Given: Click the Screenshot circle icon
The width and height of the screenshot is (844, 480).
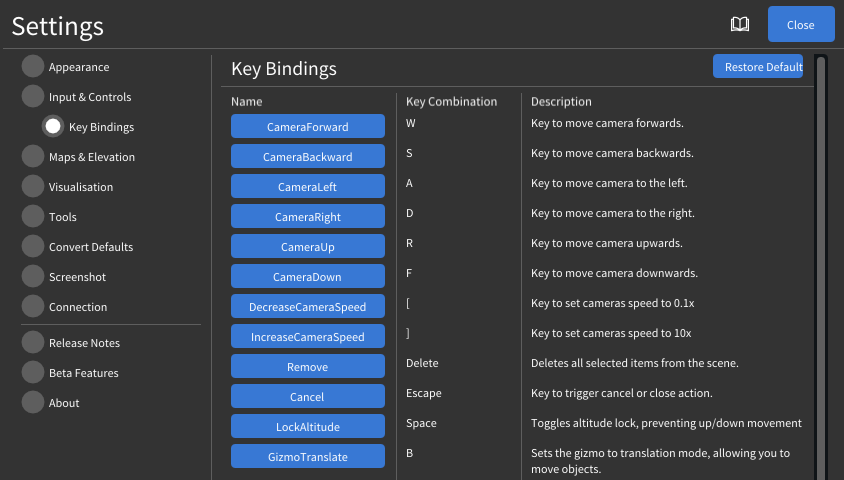Looking at the screenshot, I should [33, 277].
